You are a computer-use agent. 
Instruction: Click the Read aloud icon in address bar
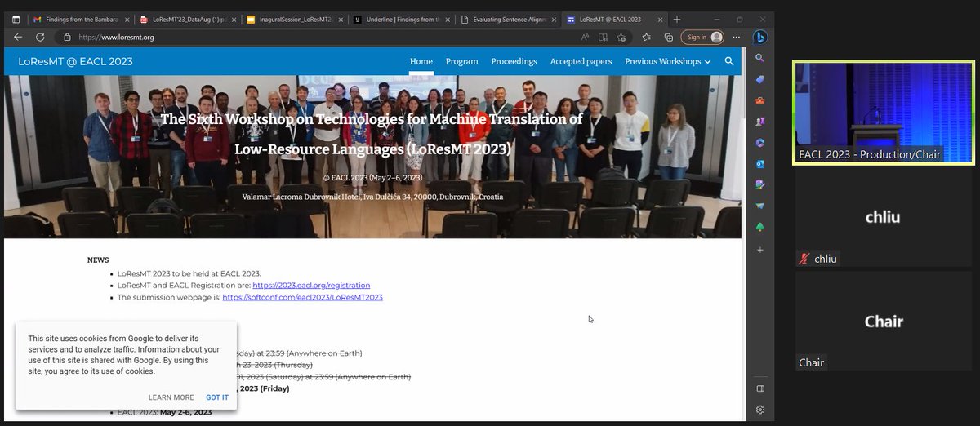point(585,37)
